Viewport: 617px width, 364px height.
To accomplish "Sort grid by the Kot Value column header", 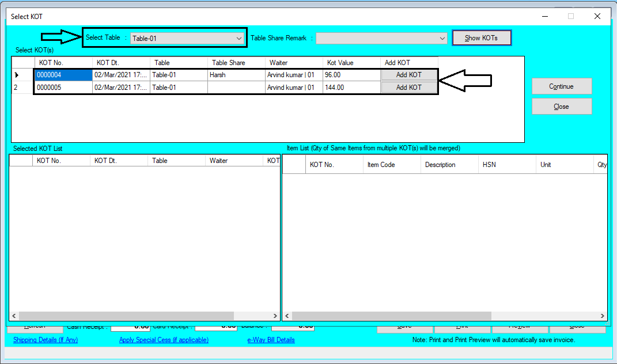I will (350, 62).
